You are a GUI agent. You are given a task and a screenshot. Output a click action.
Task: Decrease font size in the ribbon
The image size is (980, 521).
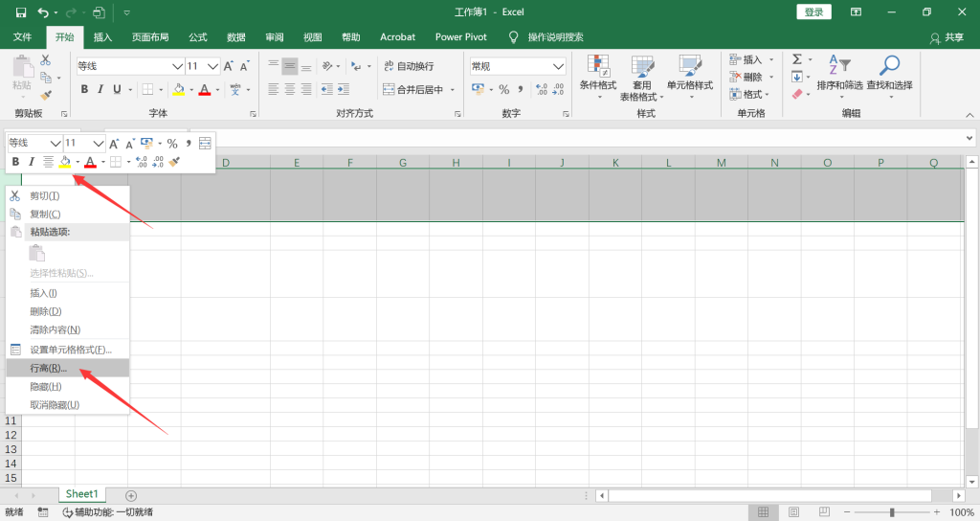244,66
